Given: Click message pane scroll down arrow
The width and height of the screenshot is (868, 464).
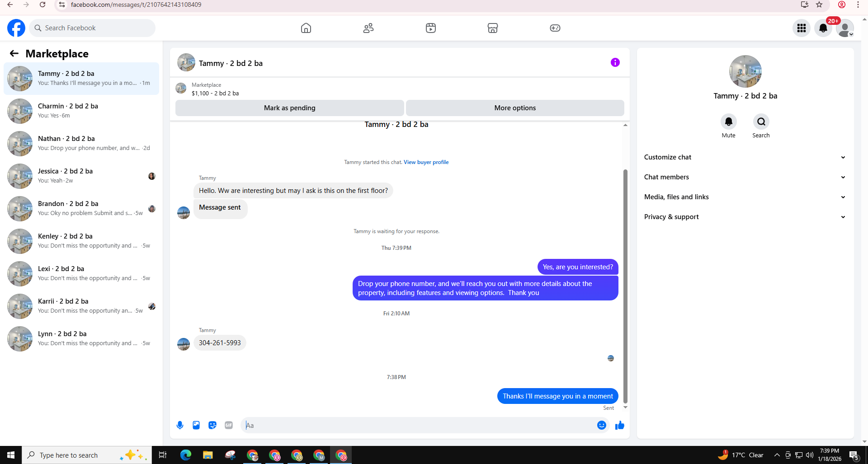Looking at the screenshot, I should coord(625,408).
